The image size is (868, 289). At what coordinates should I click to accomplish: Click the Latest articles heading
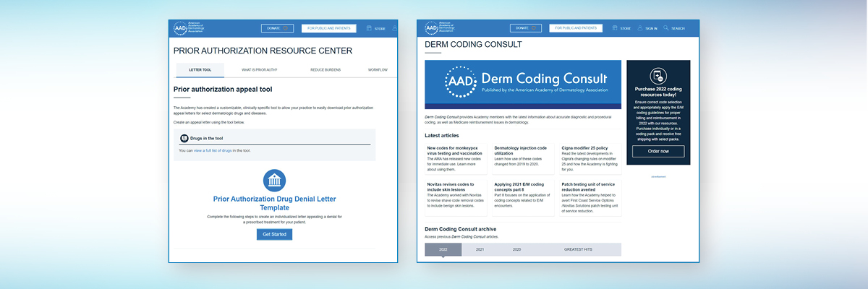coord(441,135)
